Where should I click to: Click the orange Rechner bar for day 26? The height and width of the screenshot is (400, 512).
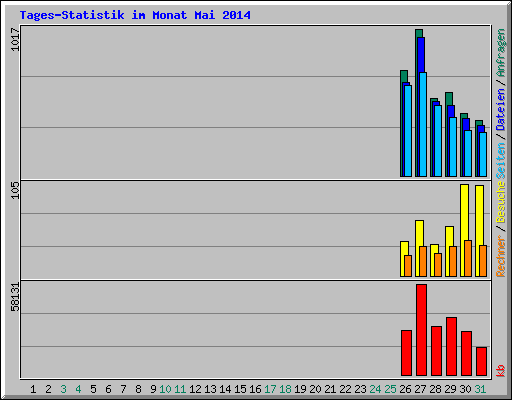[x=408, y=266]
